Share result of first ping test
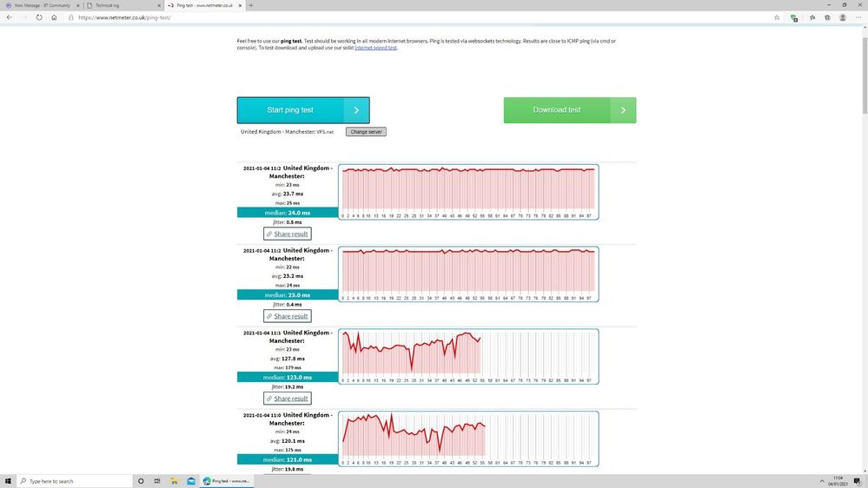868x488 pixels. [287, 234]
